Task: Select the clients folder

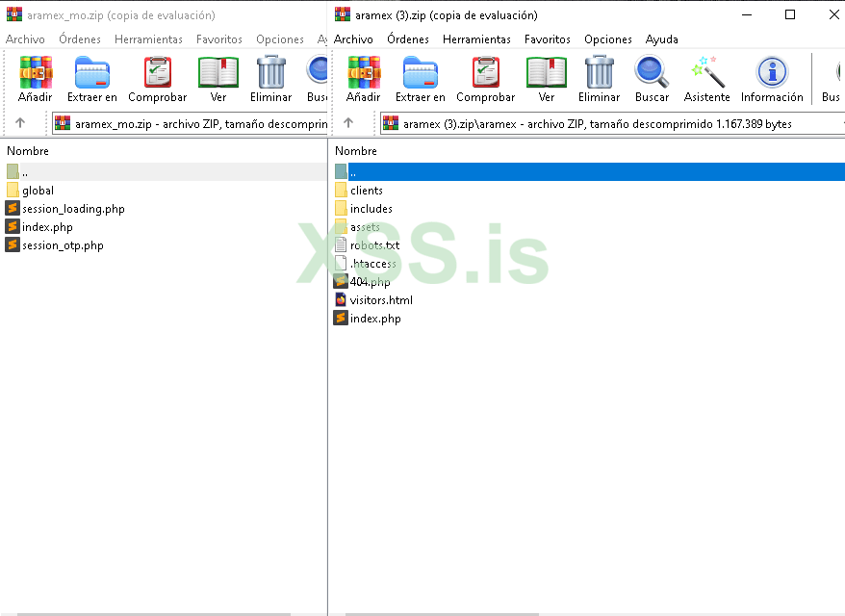Action: (366, 191)
